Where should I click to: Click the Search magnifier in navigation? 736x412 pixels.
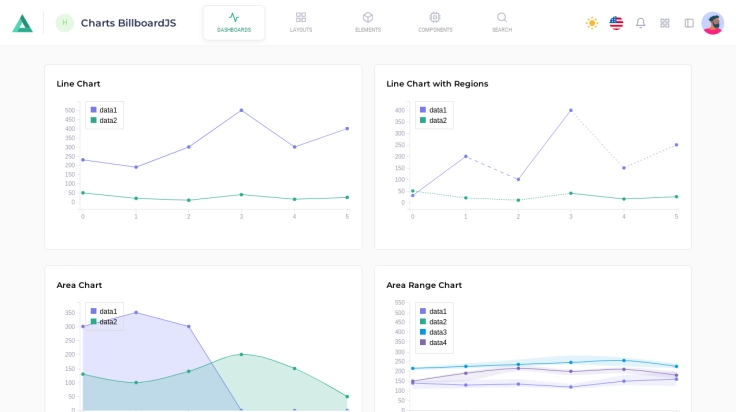(x=502, y=22)
